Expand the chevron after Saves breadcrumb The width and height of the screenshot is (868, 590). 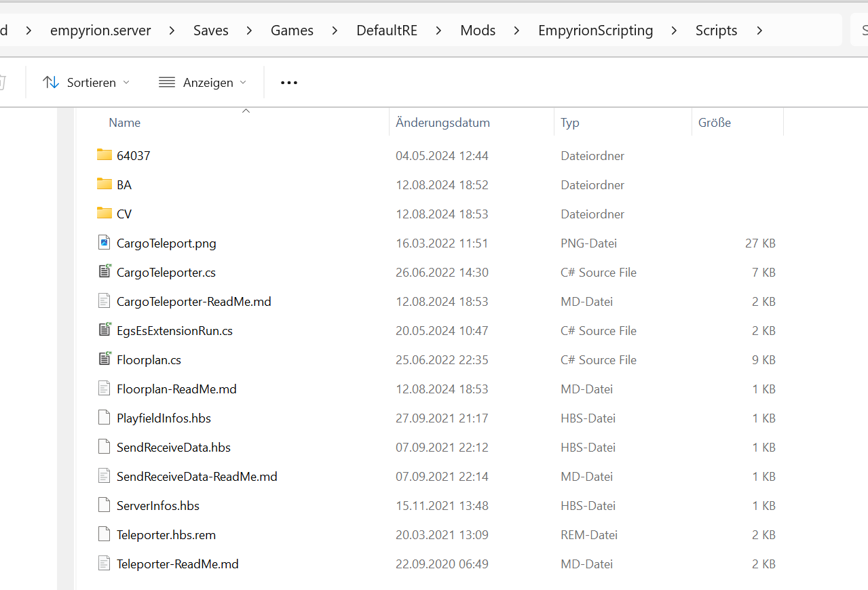click(249, 31)
